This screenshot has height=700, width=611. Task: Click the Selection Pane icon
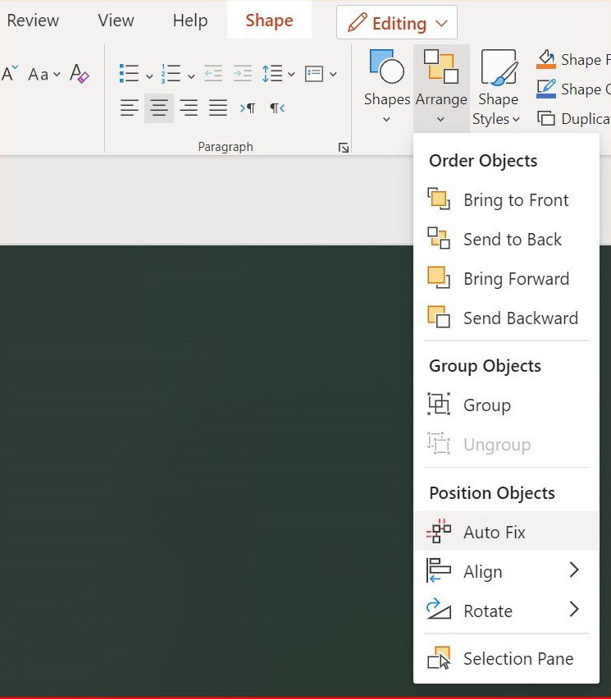pyautogui.click(x=439, y=658)
